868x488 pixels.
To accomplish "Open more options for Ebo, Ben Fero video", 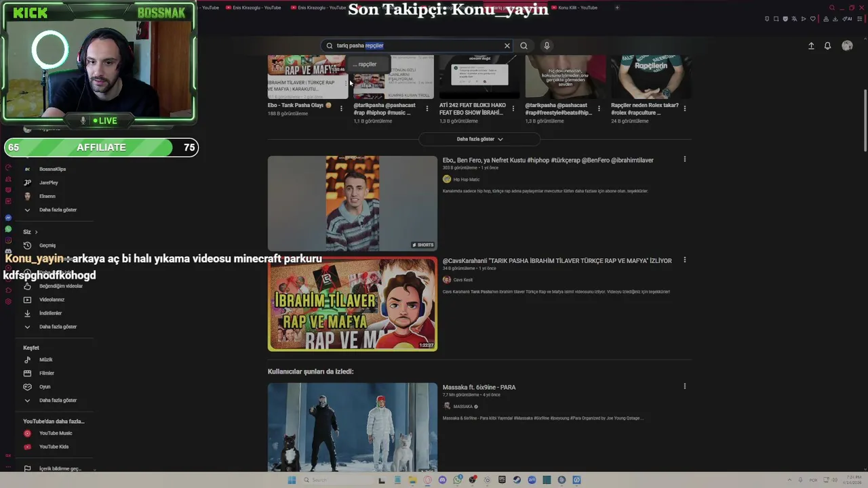I will click(x=684, y=159).
